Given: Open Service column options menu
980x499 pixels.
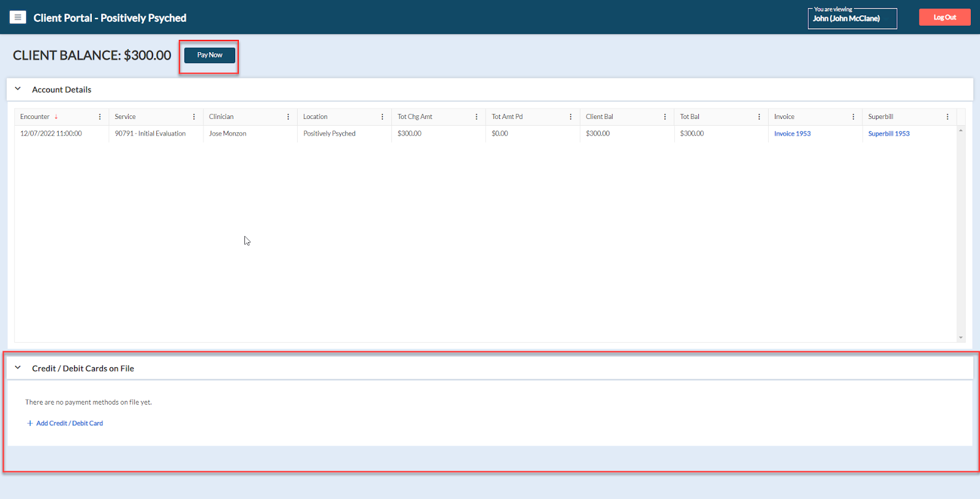Looking at the screenshot, I should [194, 116].
